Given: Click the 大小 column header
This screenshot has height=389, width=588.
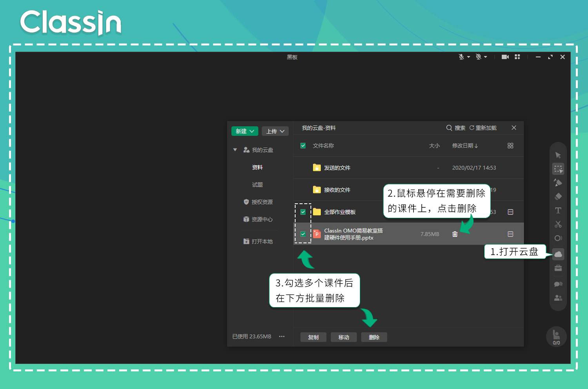Looking at the screenshot, I should click(434, 146).
